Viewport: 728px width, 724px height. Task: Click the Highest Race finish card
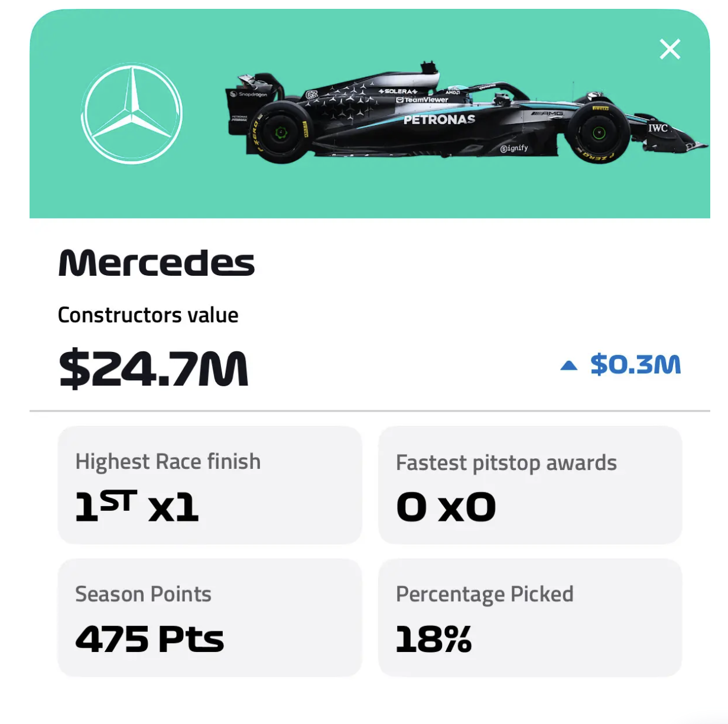[210, 485]
